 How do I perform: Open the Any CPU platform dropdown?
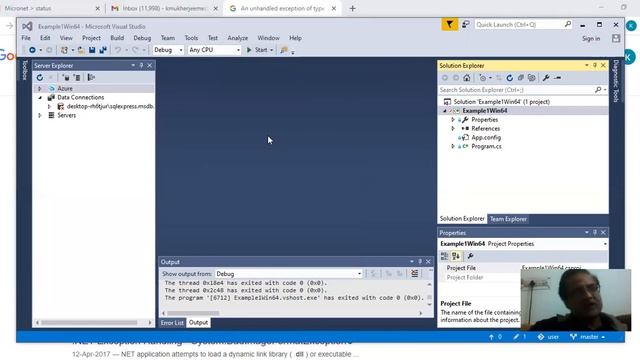(214, 50)
